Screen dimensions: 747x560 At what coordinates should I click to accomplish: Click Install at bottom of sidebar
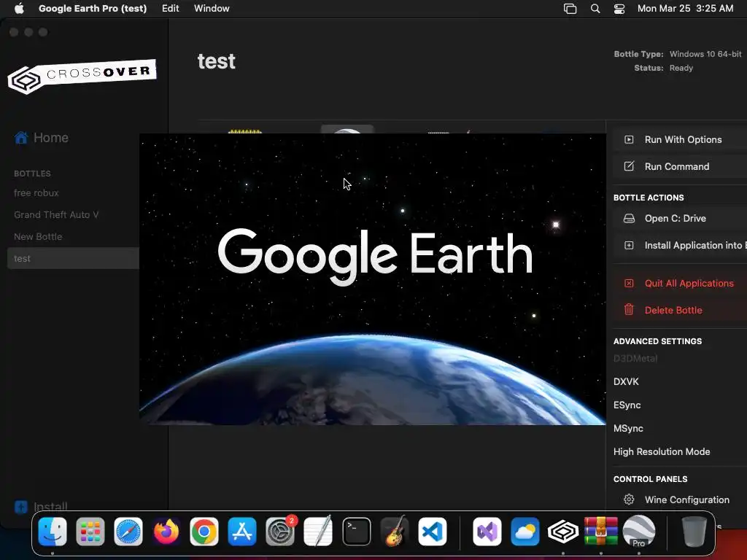(41, 506)
